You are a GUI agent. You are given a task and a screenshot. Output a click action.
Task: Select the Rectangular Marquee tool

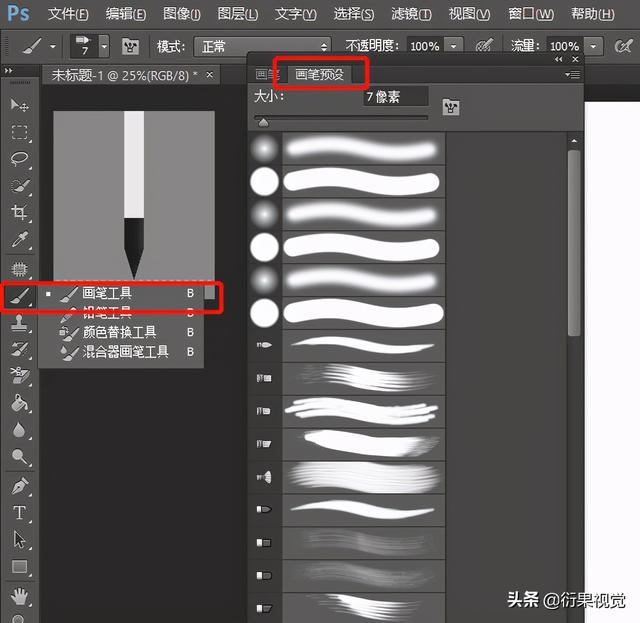[x=19, y=133]
